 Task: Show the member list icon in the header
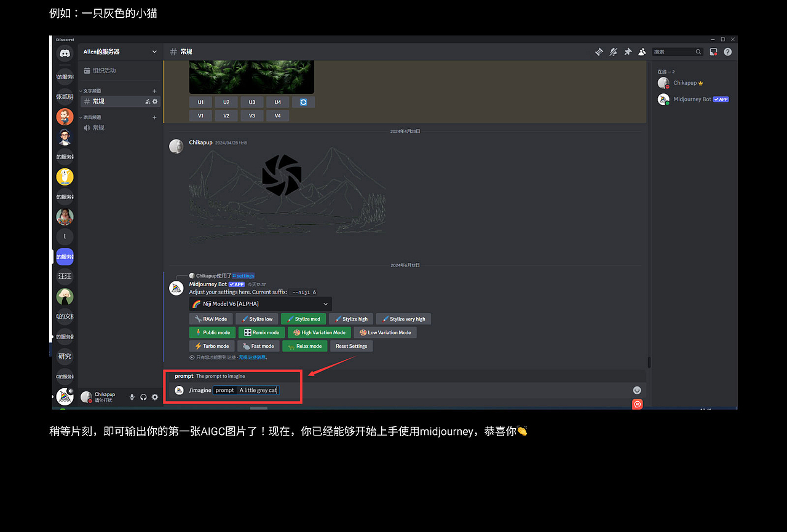tap(642, 52)
